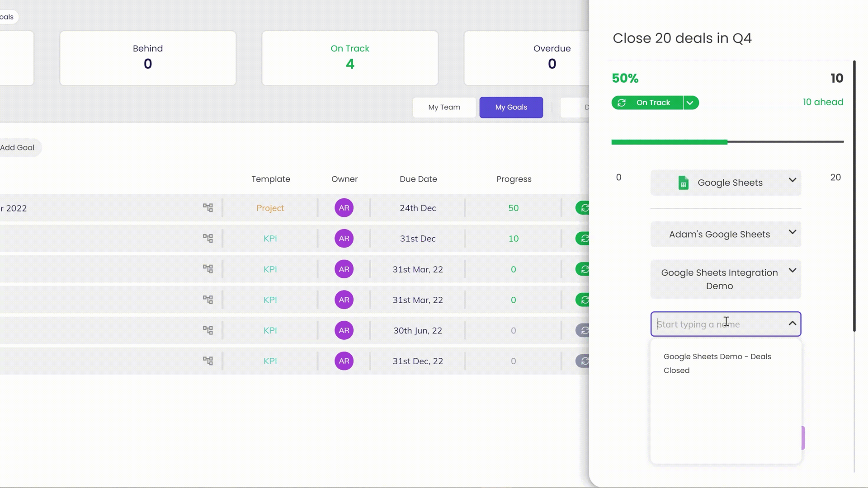This screenshot has width=868, height=488.
Task: Select Google Sheets Demo - Deals Closed option
Action: coord(717,363)
